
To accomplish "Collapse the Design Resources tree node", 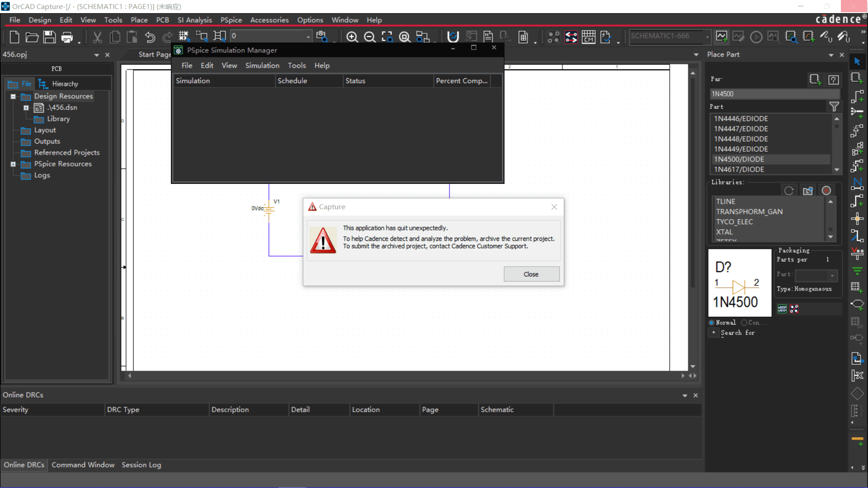I will point(13,96).
